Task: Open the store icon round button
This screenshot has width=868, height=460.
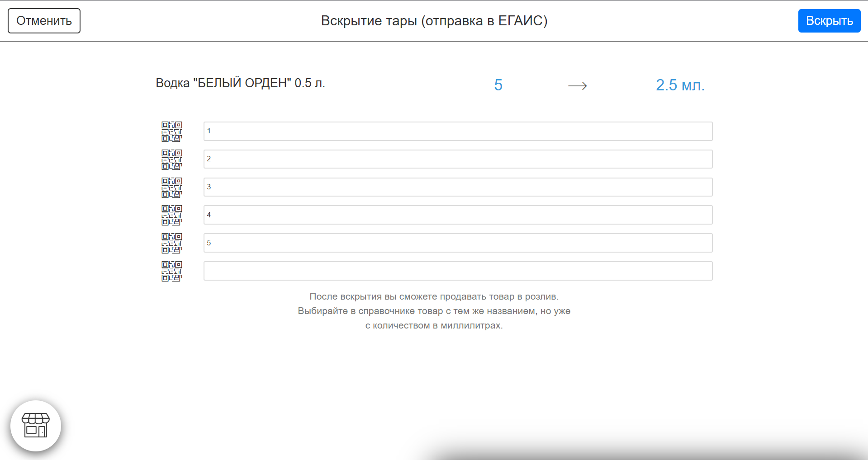Action: [x=36, y=426]
